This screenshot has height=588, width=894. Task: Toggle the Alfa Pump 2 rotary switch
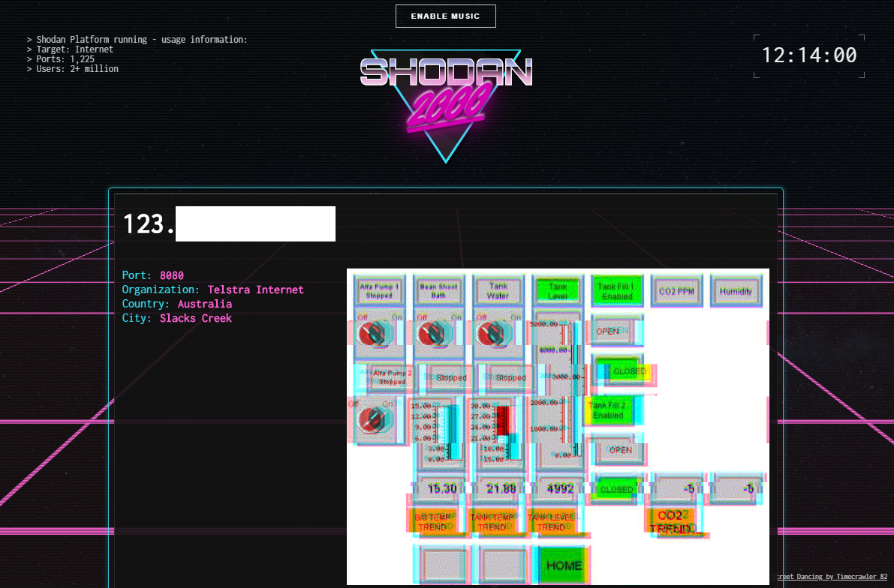[375, 421]
